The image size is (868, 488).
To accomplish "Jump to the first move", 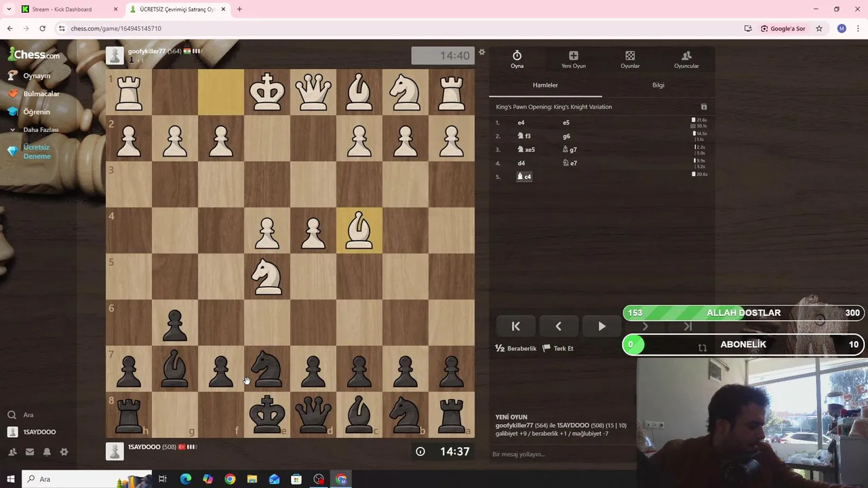I will (x=515, y=327).
